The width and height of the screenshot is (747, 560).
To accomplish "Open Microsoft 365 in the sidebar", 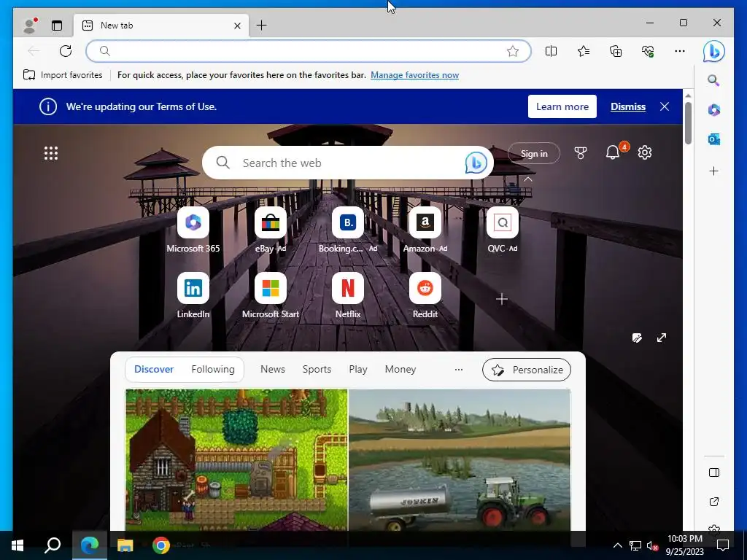I will [713, 110].
